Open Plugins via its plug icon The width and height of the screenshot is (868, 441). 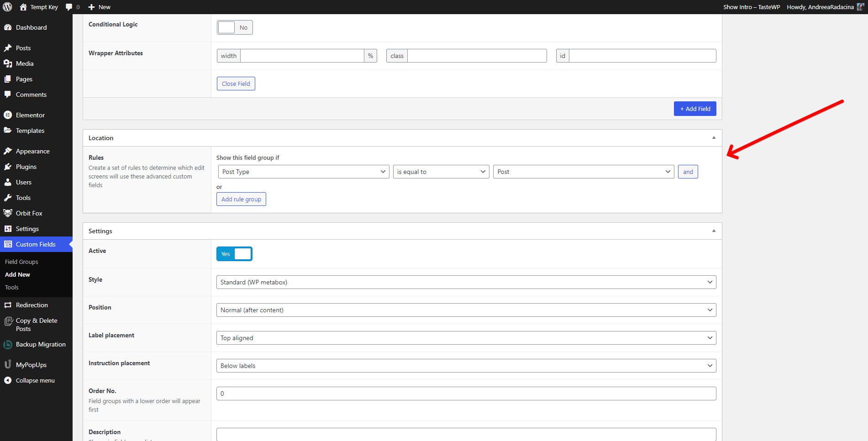click(8, 167)
